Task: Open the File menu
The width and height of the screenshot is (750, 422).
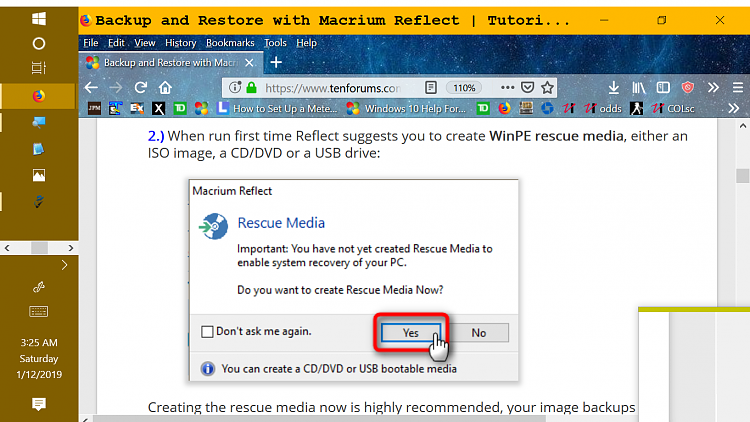Action: tap(90, 43)
